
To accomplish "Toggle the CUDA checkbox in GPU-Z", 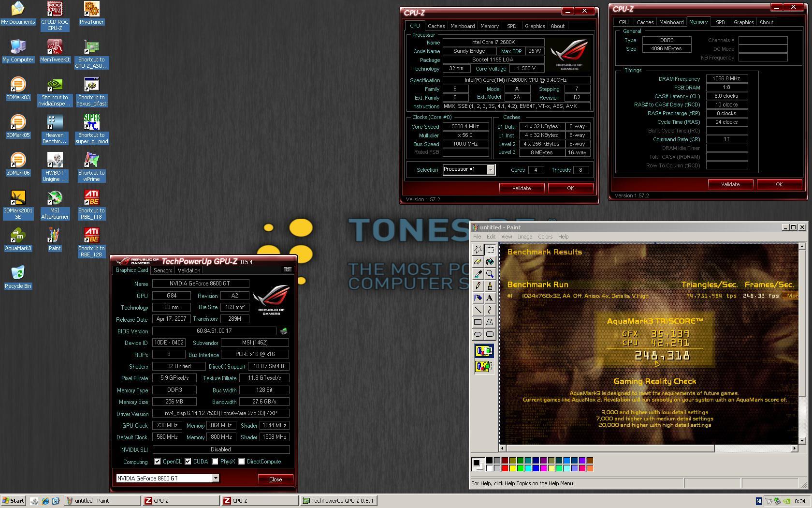I will coord(188,462).
